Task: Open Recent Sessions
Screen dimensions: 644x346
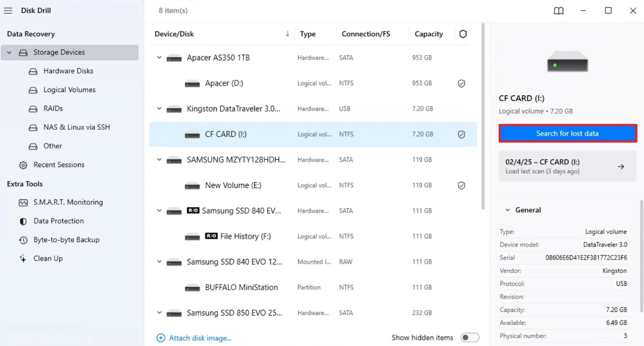Action: (60, 166)
